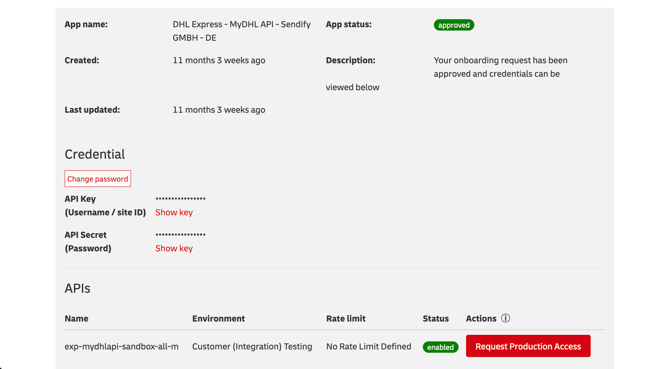Click the Last updated date value
670x369 pixels.
coord(219,110)
